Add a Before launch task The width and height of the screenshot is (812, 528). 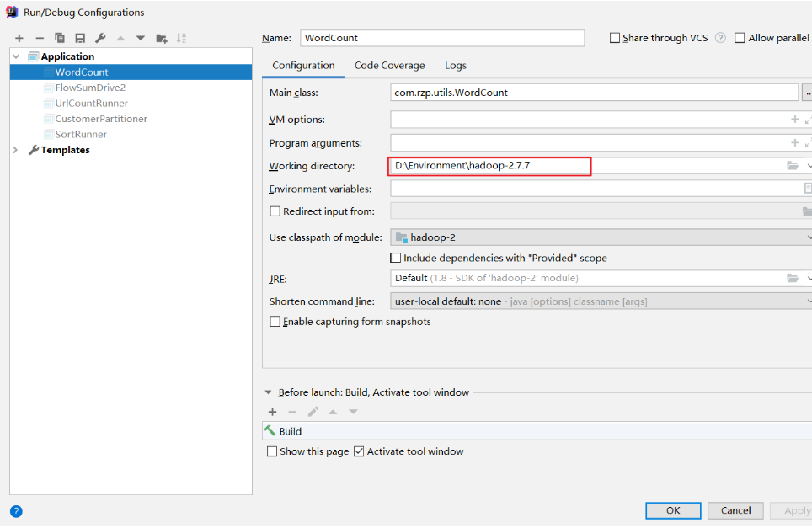(272, 412)
